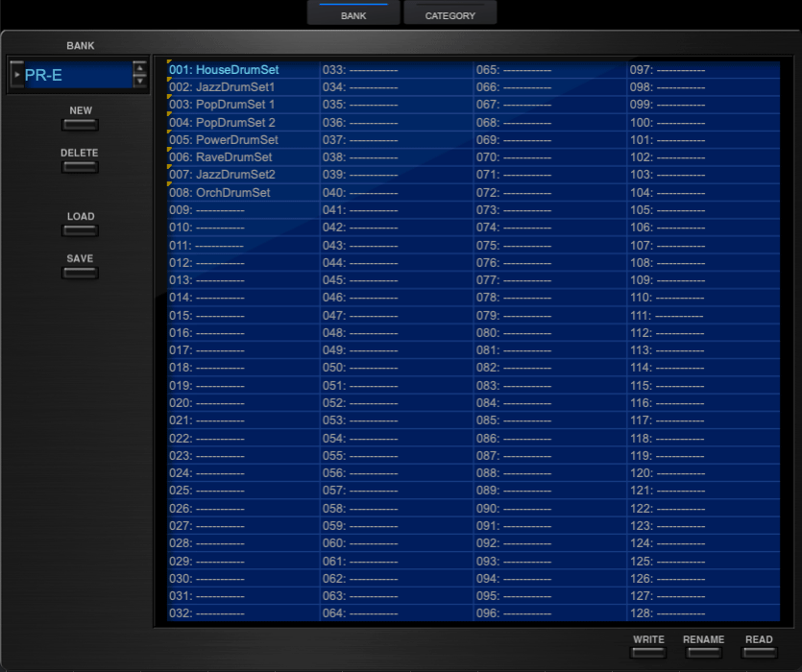Select empty patch slot 009
The image size is (802, 672).
(243, 210)
